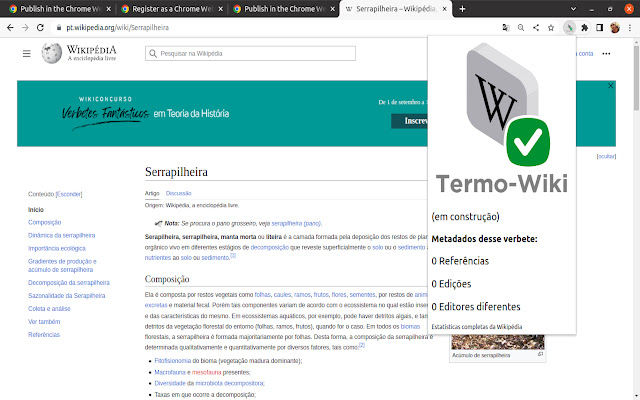Open the Extensions puzzle-piece menu
Image resolution: width=640 pixels, height=400 pixels.
pos(584,28)
